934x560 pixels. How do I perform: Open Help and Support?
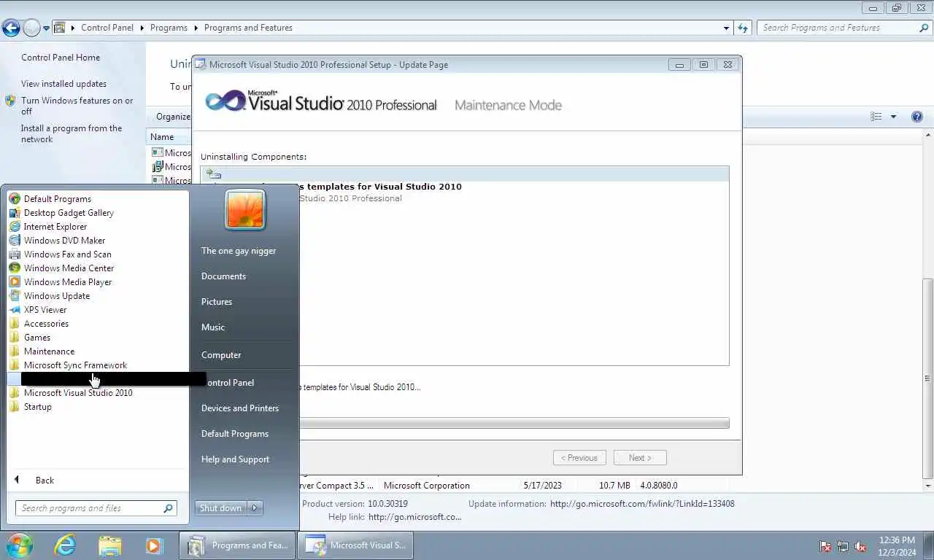pyautogui.click(x=235, y=459)
